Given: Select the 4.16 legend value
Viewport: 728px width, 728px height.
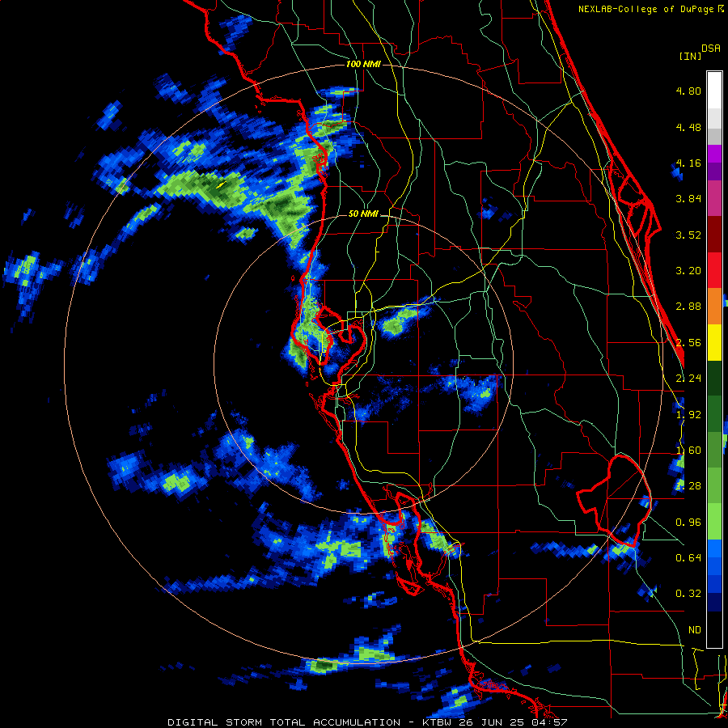Looking at the screenshot, I should click(x=688, y=163).
